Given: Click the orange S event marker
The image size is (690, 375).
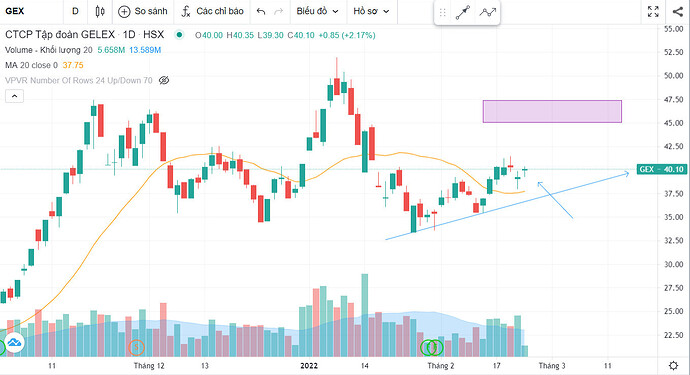Looking at the screenshot, I should click(136, 347).
